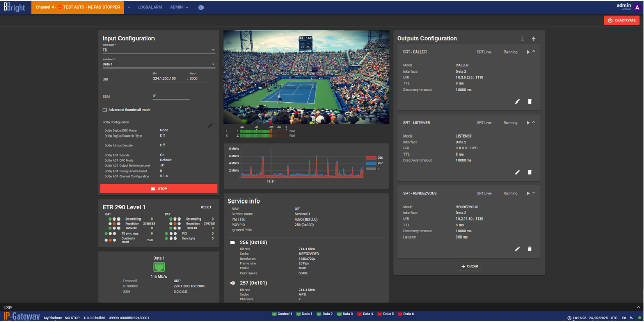The width and height of the screenshot is (644, 322).
Task: Stop the input with the STOP button
Action: click(x=159, y=189)
